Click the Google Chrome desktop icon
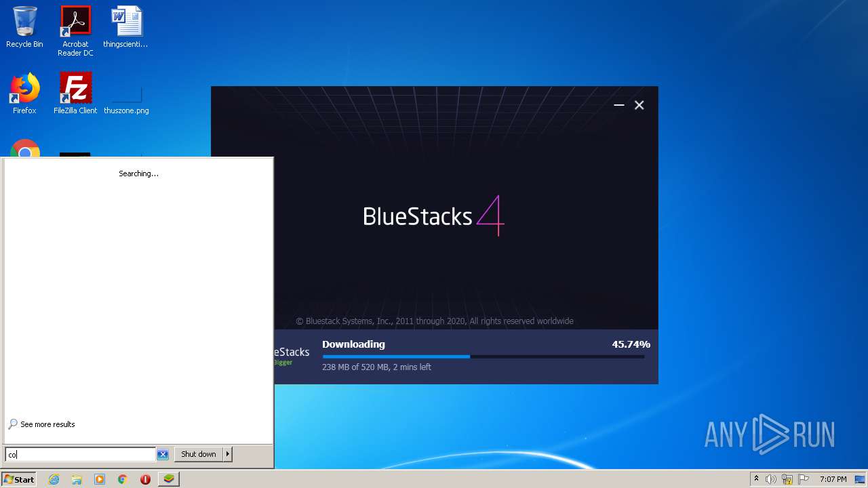The height and width of the screenshot is (488, 868). point(25,148)
